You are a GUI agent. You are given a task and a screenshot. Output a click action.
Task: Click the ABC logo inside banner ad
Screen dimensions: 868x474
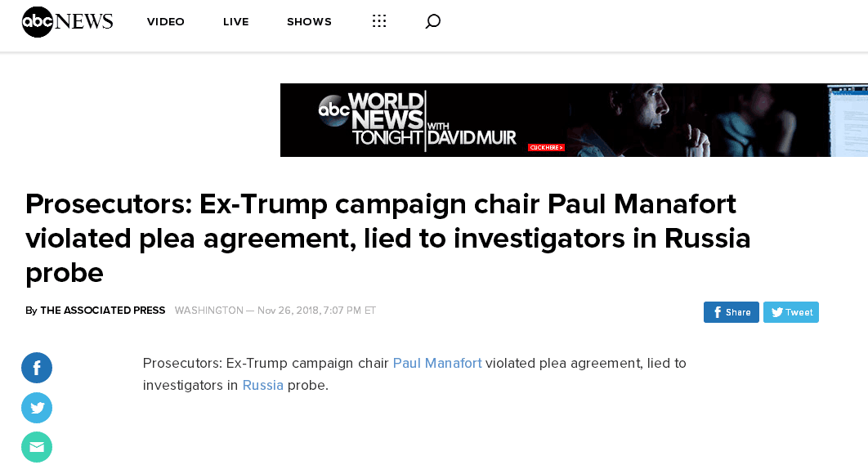point(333,111)
